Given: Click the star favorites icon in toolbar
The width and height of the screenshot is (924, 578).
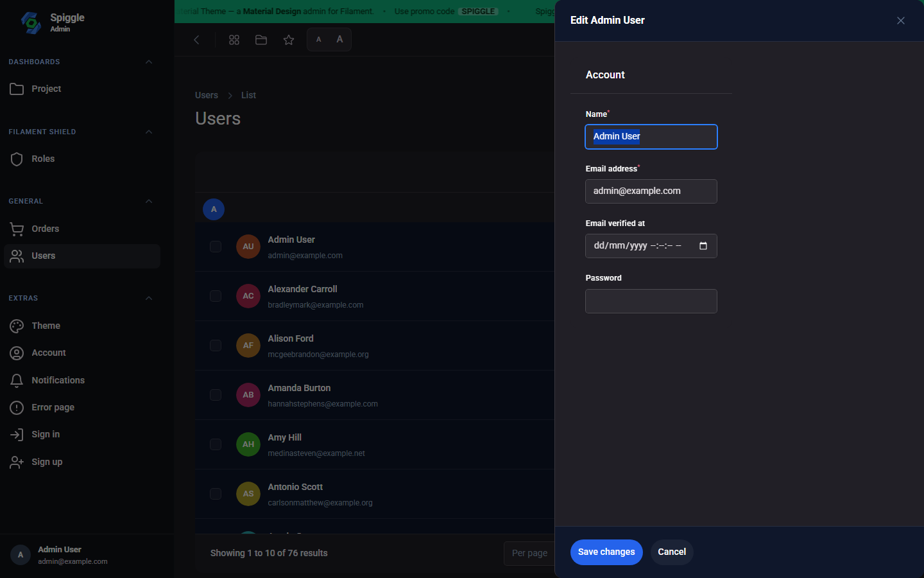Looking at the screenshot, I should (x=289, y=40).
